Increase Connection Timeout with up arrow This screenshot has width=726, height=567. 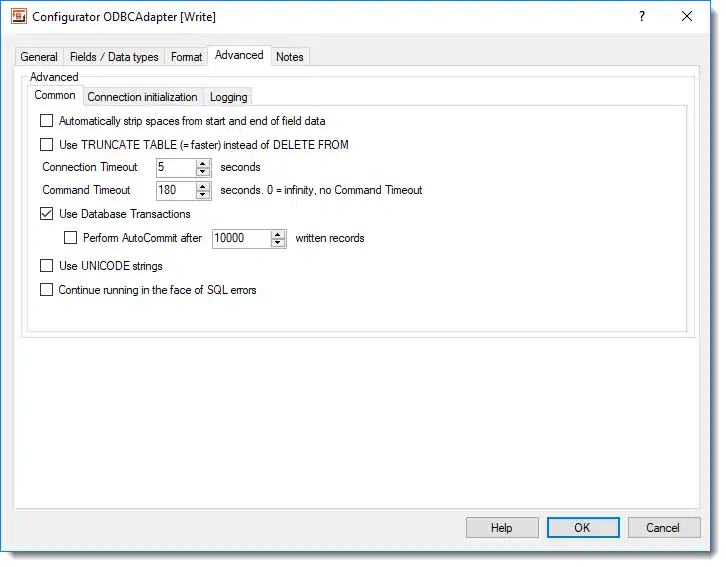point(203,163)
